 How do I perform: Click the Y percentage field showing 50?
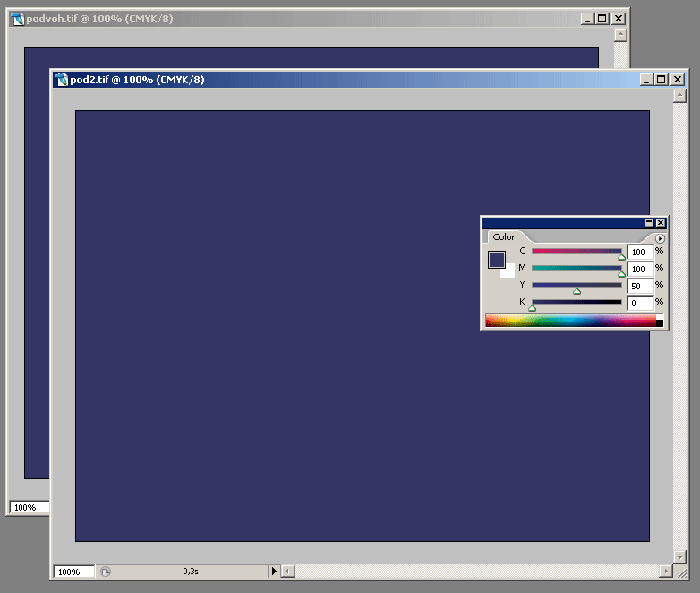640,286
